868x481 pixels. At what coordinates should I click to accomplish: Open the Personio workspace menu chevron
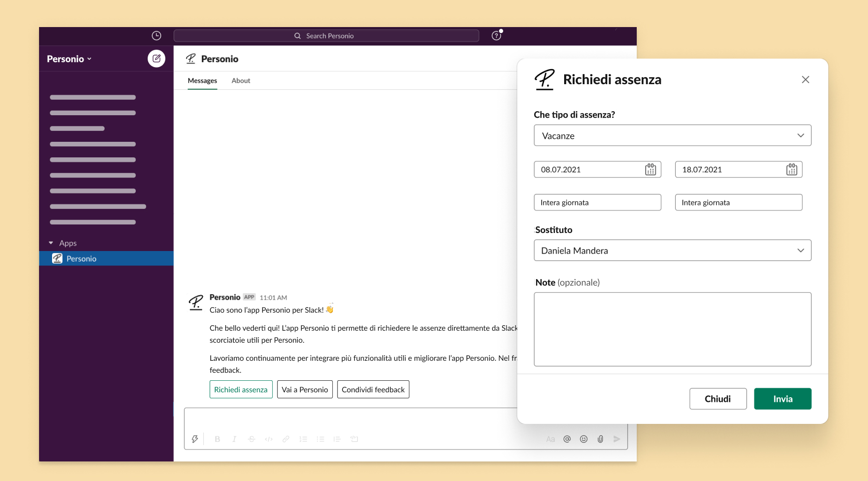pos(90,59)
